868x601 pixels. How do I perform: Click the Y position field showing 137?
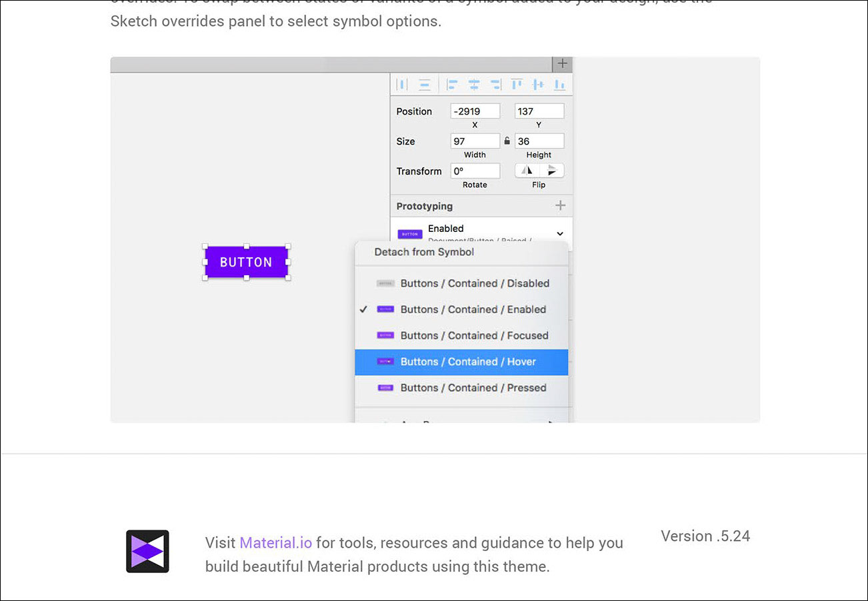coord(539,111)
